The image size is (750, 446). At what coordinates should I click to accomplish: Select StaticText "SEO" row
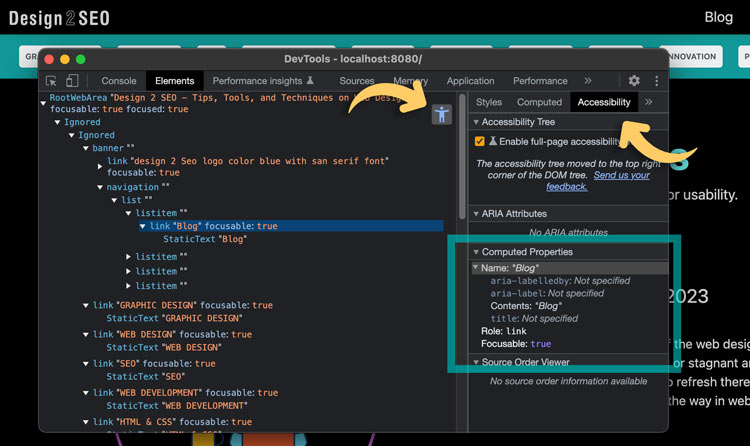(x=145, y=377)
